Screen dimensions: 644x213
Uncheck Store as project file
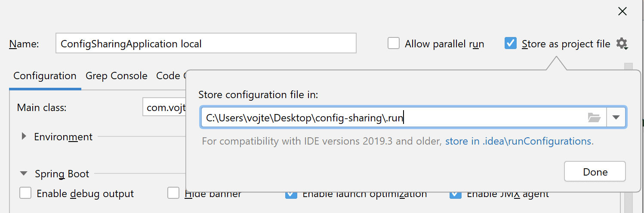point(511,43)
